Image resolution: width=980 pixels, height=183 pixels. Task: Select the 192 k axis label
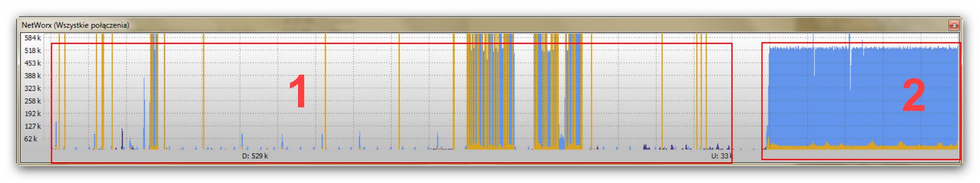(33, 114)
